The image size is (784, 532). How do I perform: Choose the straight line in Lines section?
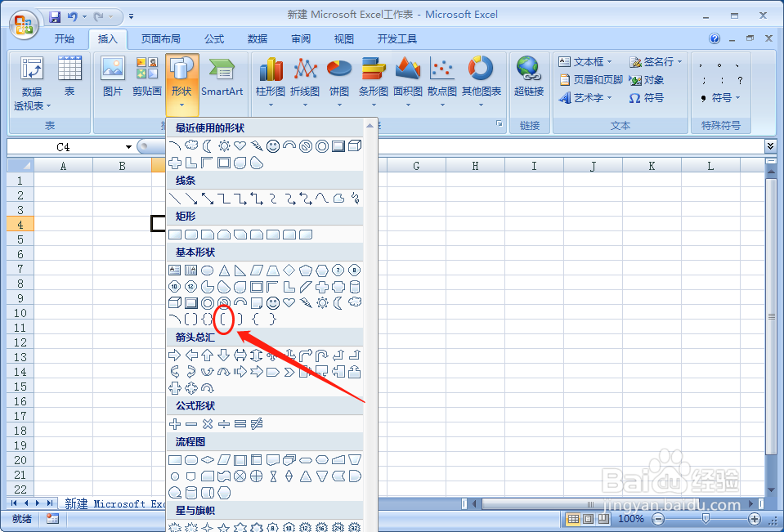tap(174, 199)
